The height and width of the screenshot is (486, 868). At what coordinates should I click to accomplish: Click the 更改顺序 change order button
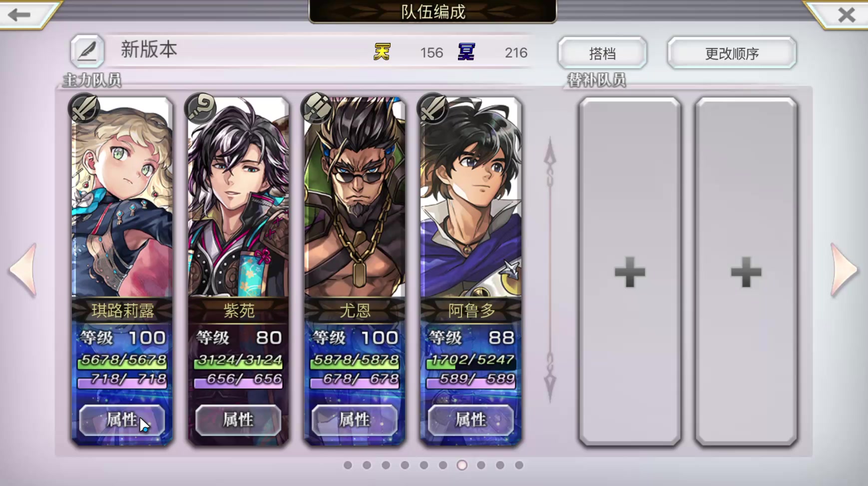click(x=732, y=53)
